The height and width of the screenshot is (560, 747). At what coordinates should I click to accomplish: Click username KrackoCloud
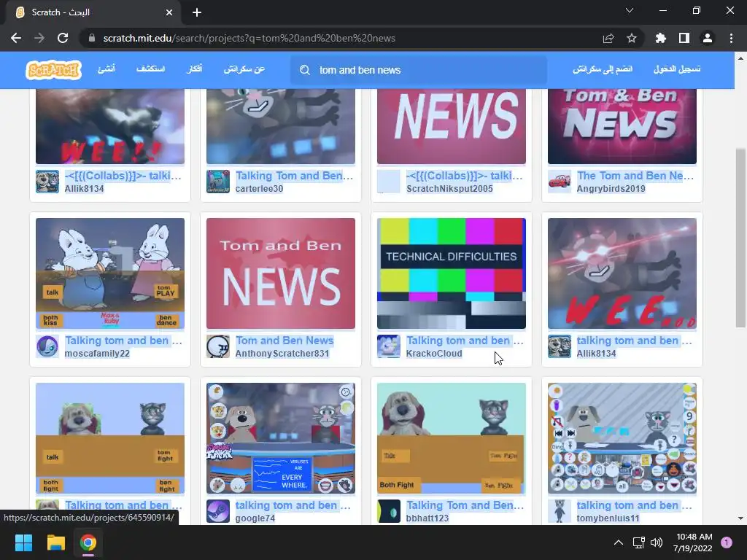coord(434,354)
